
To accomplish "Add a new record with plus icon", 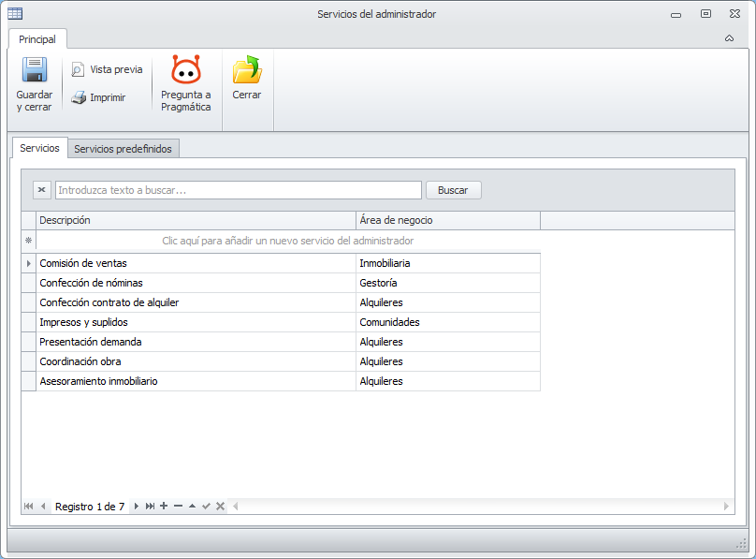I will 164,506.
